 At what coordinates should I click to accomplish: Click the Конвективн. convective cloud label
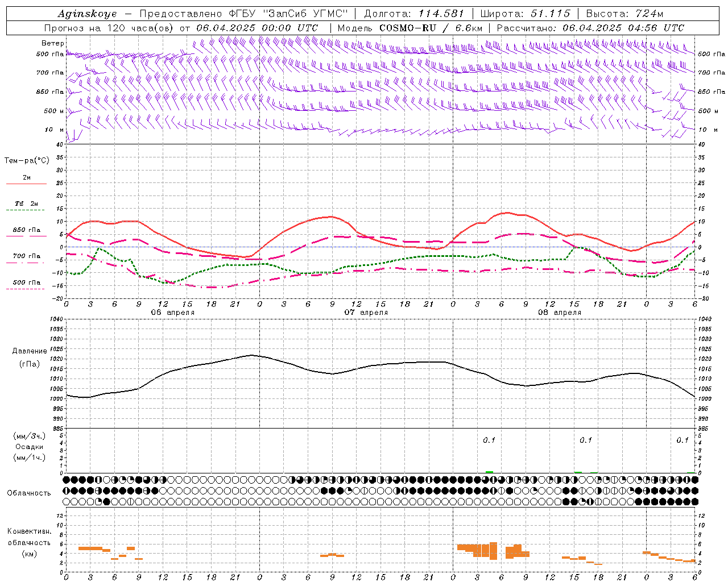point(29,531)
